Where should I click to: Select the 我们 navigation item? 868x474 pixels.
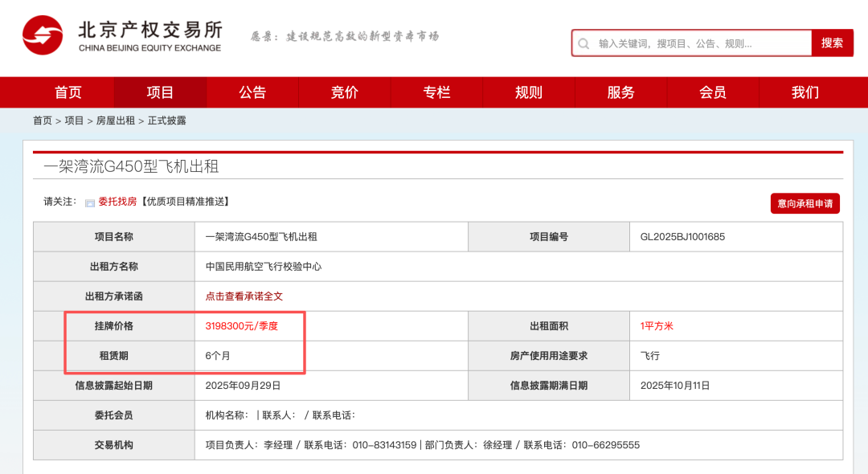tap(805, 92)
